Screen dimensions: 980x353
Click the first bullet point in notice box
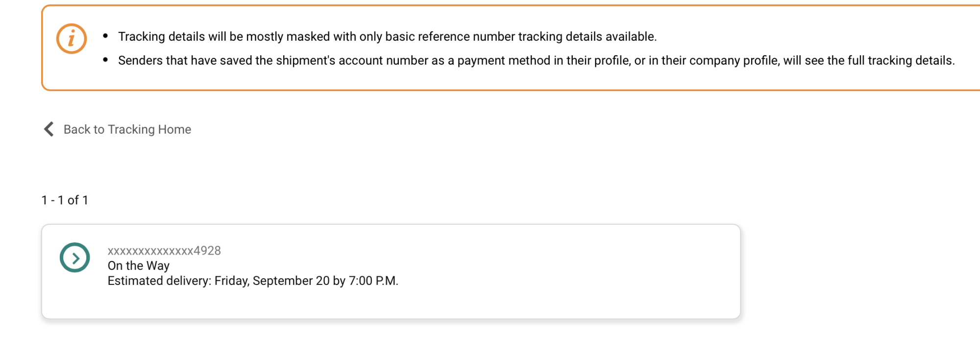coord(105,36)
